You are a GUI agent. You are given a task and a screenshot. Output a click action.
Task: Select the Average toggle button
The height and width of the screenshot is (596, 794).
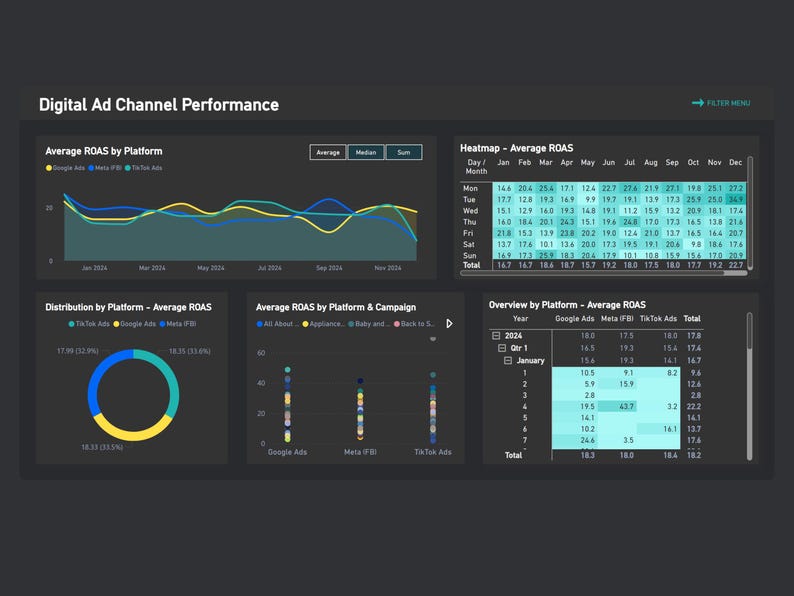point(328,152)
